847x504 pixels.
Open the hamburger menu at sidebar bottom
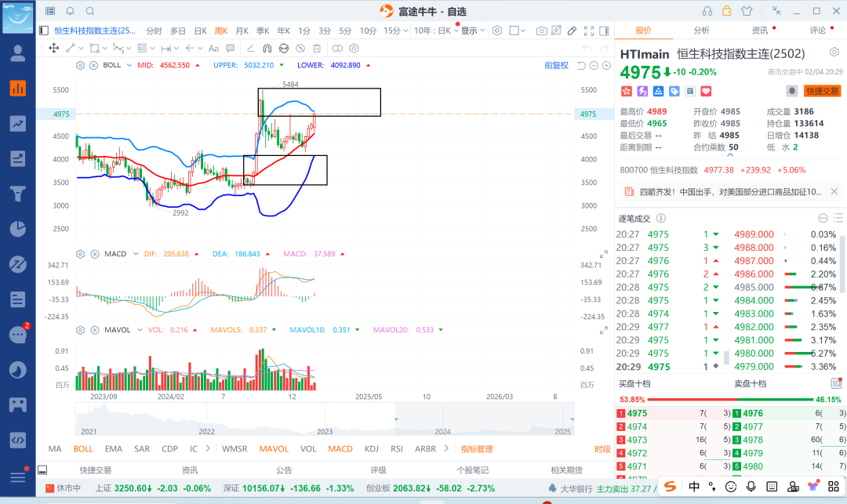click(18, 477)
